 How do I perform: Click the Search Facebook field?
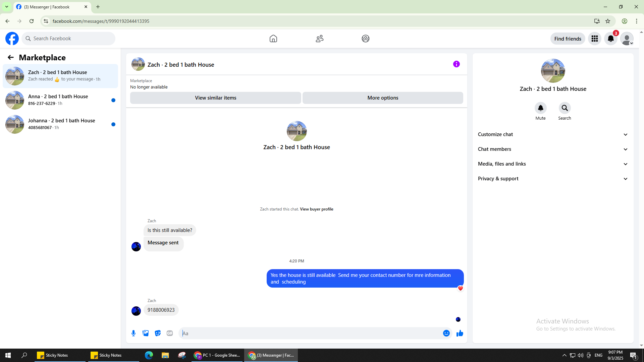68,39
